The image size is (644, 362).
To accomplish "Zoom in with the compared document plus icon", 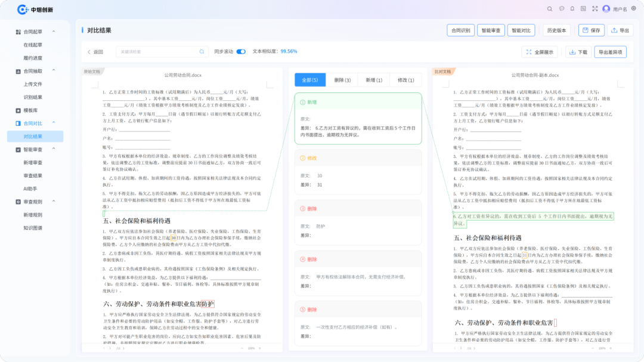I will point(611,348).
